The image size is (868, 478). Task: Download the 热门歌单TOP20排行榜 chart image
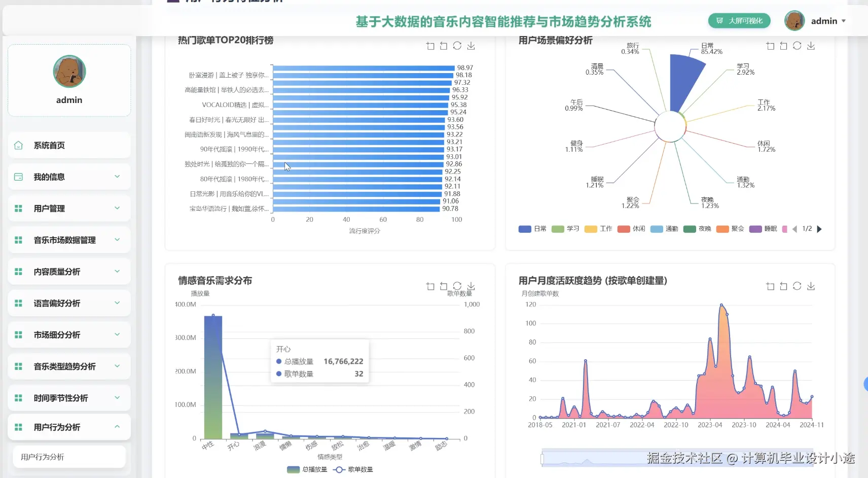click(471, 46)
